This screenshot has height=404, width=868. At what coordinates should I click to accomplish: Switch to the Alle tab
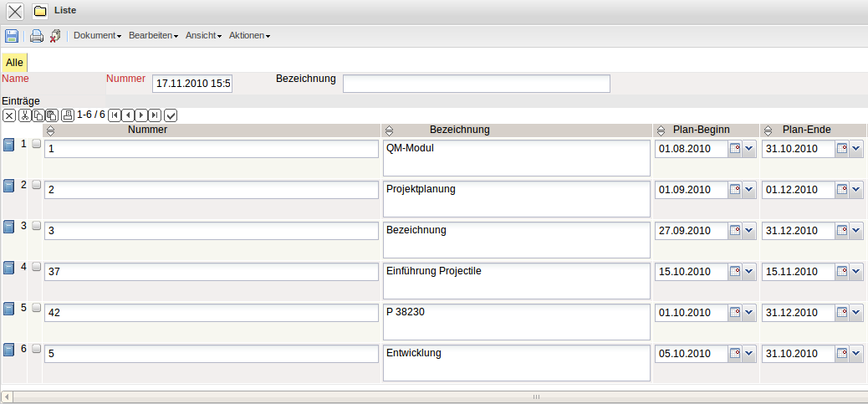14,63
